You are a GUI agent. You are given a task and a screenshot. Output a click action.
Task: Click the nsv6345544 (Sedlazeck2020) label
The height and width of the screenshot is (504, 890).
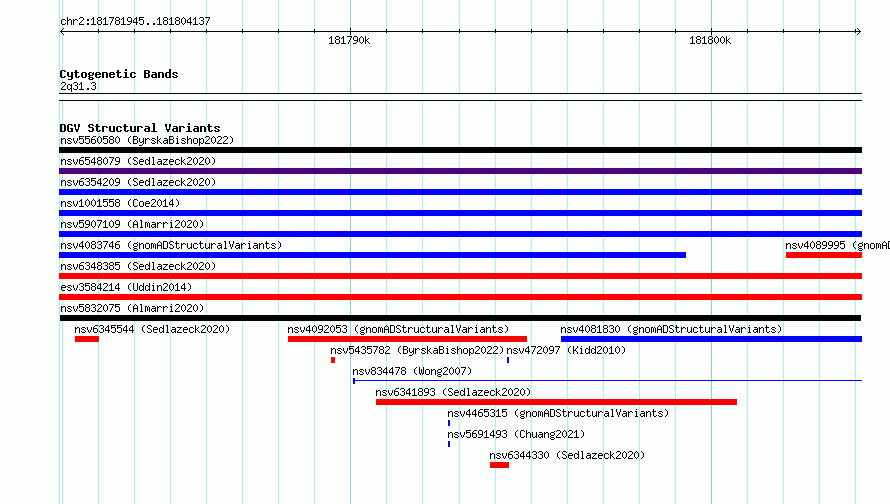(x=152, y=329)
